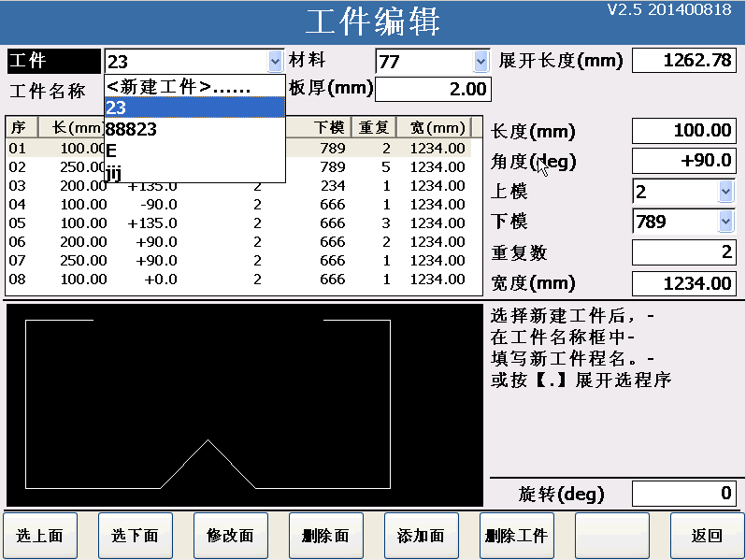Click the 删除工件 button
Image resolution: width=746 pixels, height=560 pixels.
[517, 536]
